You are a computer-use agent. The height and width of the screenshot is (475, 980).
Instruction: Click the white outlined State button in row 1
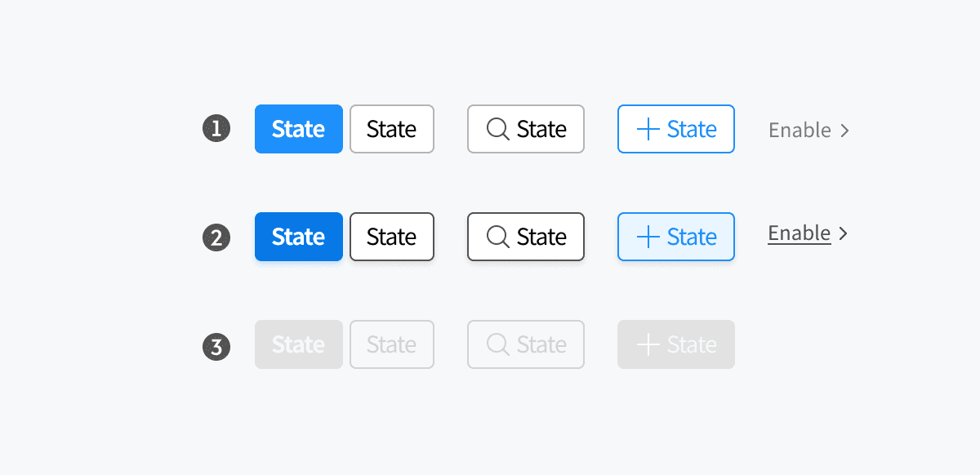392,129
